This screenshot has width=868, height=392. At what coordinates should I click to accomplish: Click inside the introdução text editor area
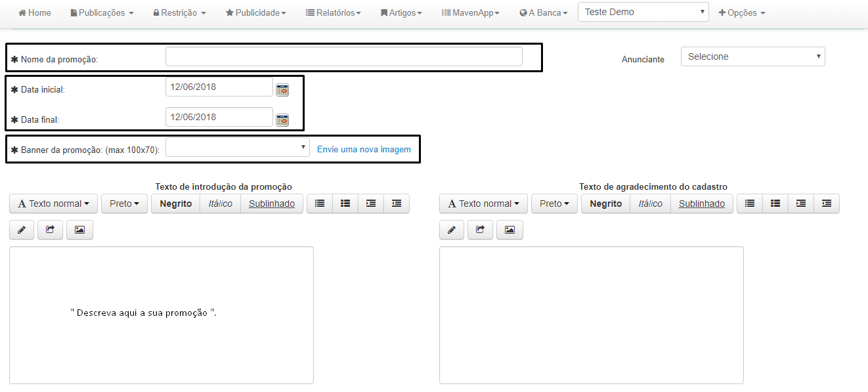click(x=162, y=315)
